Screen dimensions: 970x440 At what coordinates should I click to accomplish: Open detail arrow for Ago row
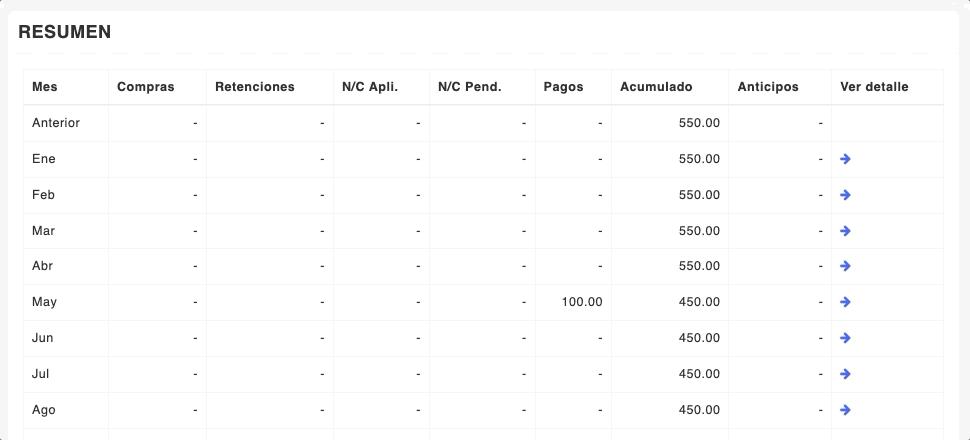pyautogui.click(x=845, y=410)
